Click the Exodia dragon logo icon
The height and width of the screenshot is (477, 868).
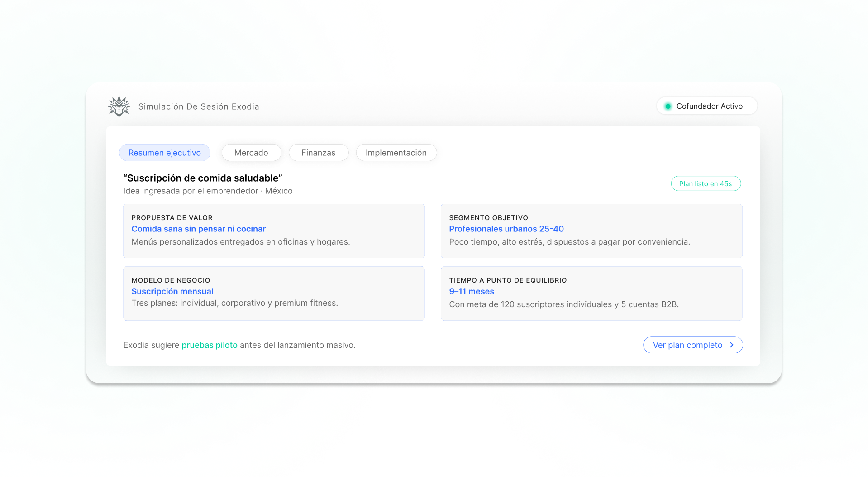(119, 106)
